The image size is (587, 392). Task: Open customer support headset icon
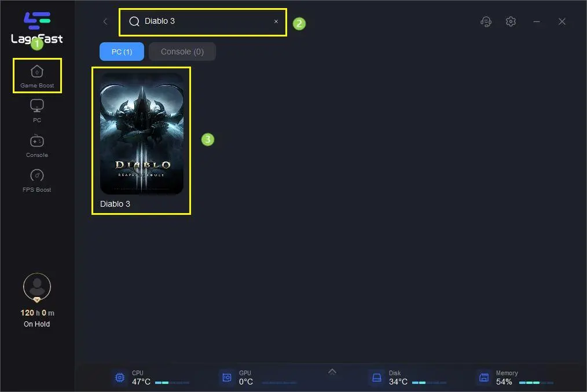pos(486,22)
